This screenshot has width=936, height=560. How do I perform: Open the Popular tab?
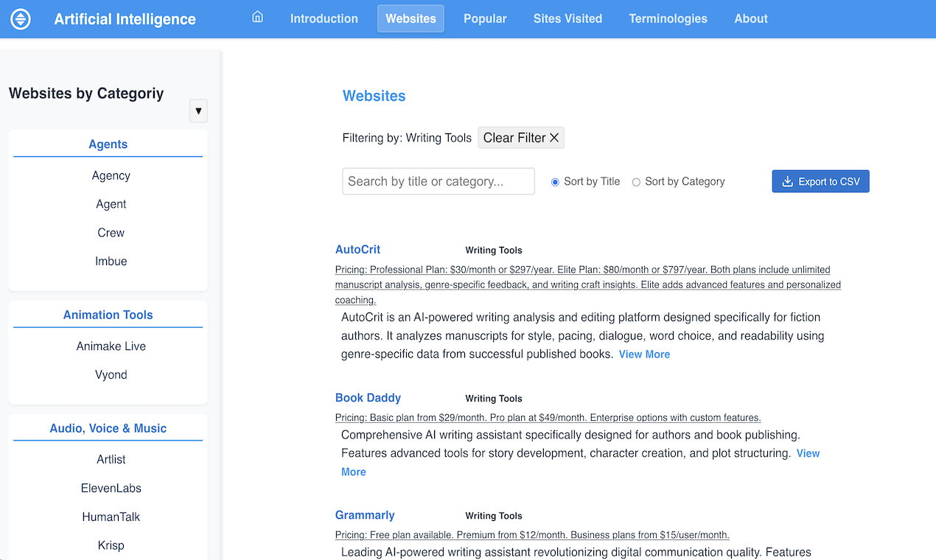(x=485, y=18)
